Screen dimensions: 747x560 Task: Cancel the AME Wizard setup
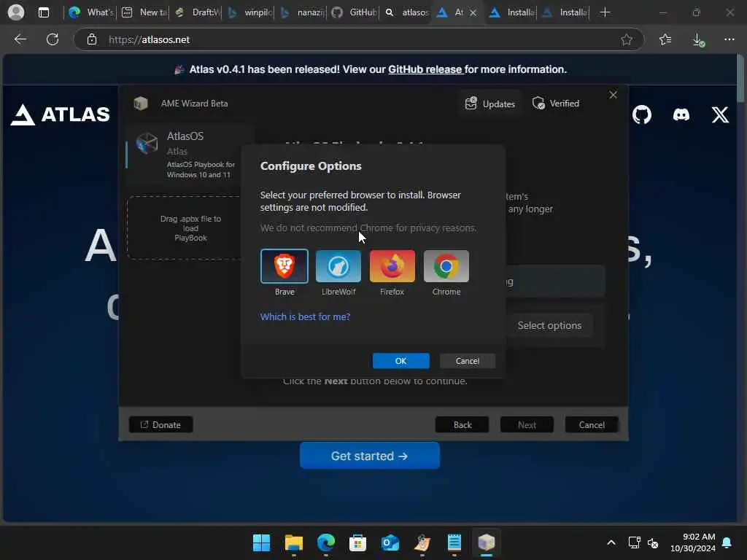coord(592,424)
